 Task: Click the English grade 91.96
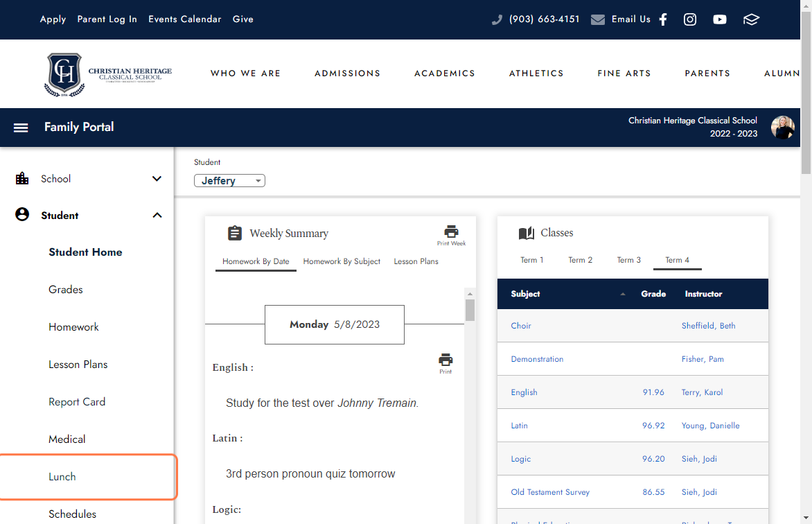(x=653, y=392)
